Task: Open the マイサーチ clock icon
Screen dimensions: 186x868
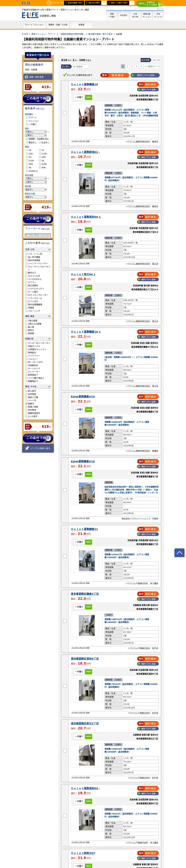Action: (49, 3)
